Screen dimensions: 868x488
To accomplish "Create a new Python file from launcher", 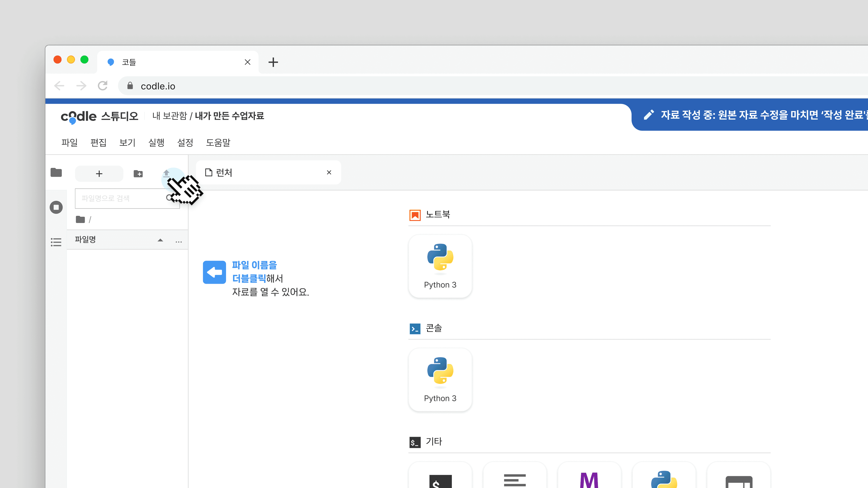I will [664, 475].
